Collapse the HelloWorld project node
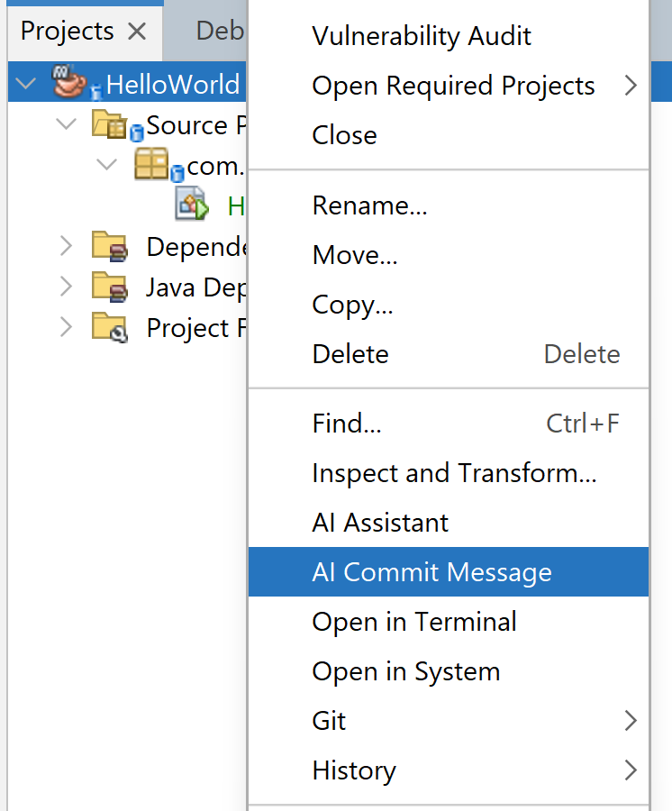Image resolution: width=672 pixels, height=811 pixels. click(x=25, y=84)
